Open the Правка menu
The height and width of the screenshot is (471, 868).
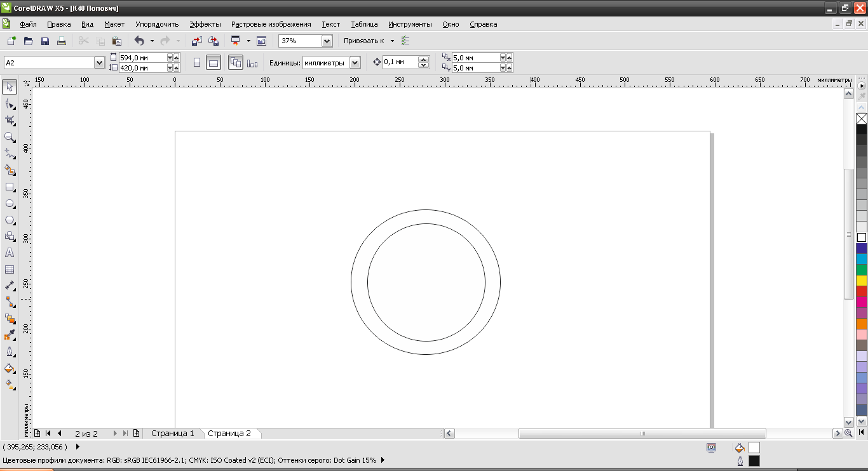(59, 24)
